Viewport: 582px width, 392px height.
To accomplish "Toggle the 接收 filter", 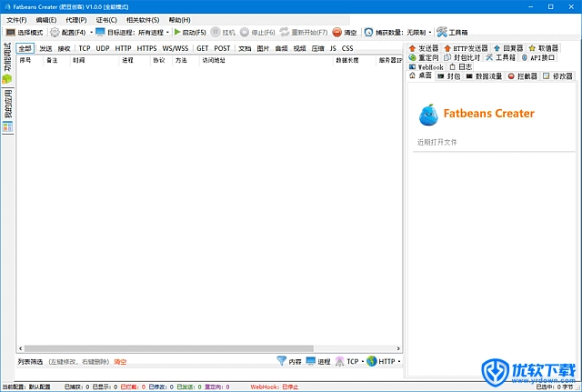I will click(x=64, y=48).
